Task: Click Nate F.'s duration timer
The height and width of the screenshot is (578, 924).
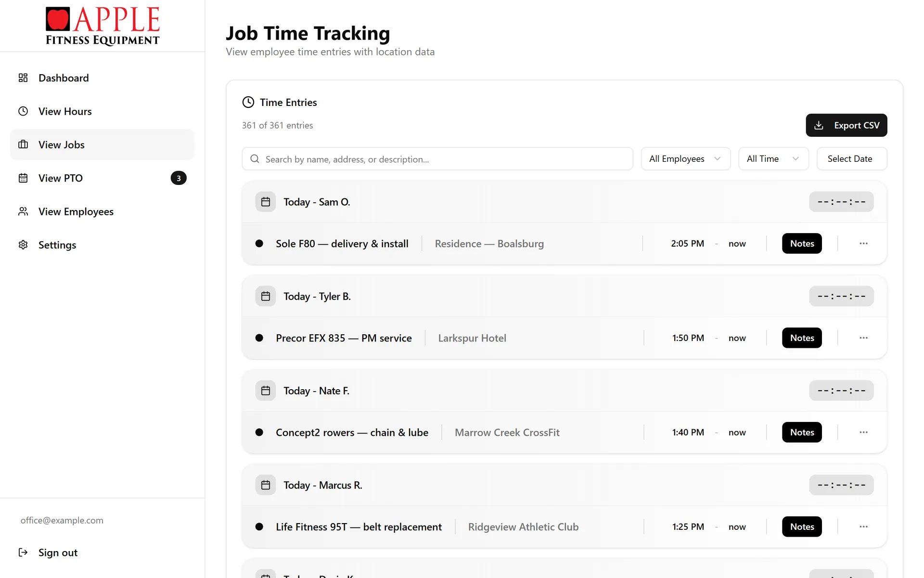Action: pyautogui.click(x=841, y=391)
